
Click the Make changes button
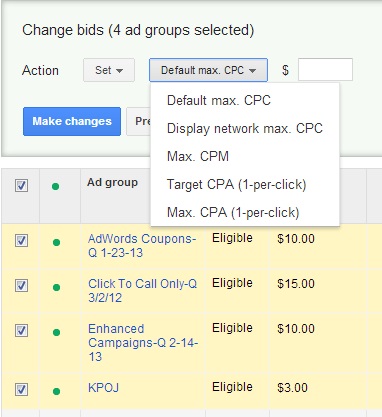72,121
